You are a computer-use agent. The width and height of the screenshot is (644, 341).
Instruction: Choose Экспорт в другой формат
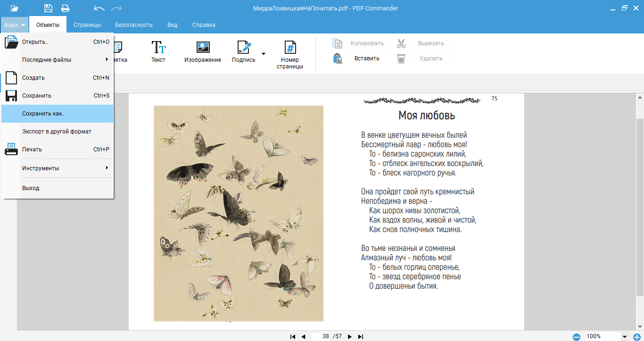pyautogui.click(x=58, y=132)
